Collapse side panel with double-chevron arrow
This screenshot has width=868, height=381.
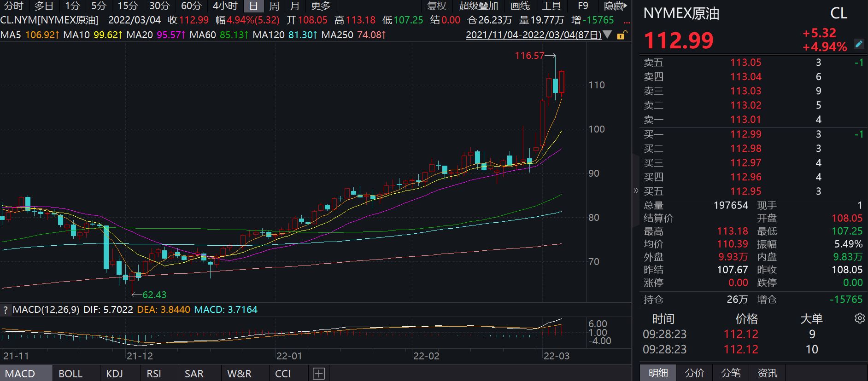coord(636,190)
